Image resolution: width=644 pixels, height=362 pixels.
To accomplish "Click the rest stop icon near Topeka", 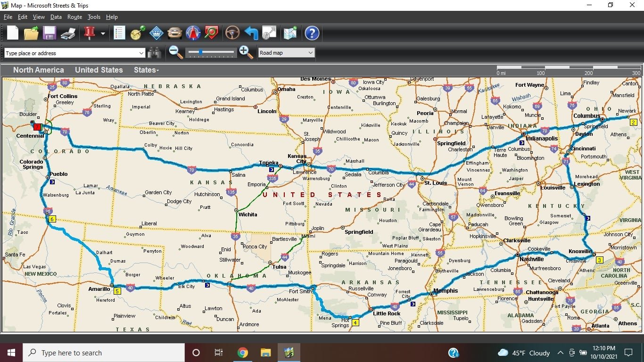I will pyautogui.click(x=271, y=169).
